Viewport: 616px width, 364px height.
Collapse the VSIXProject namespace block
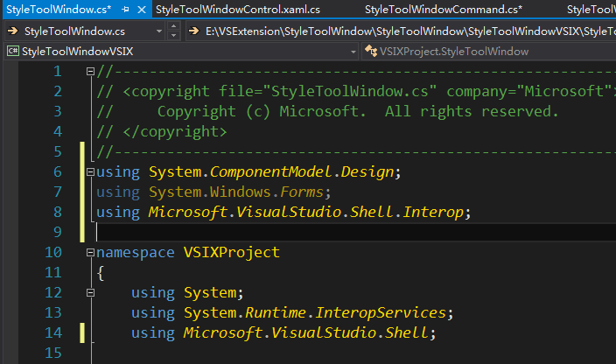(90, 253)
